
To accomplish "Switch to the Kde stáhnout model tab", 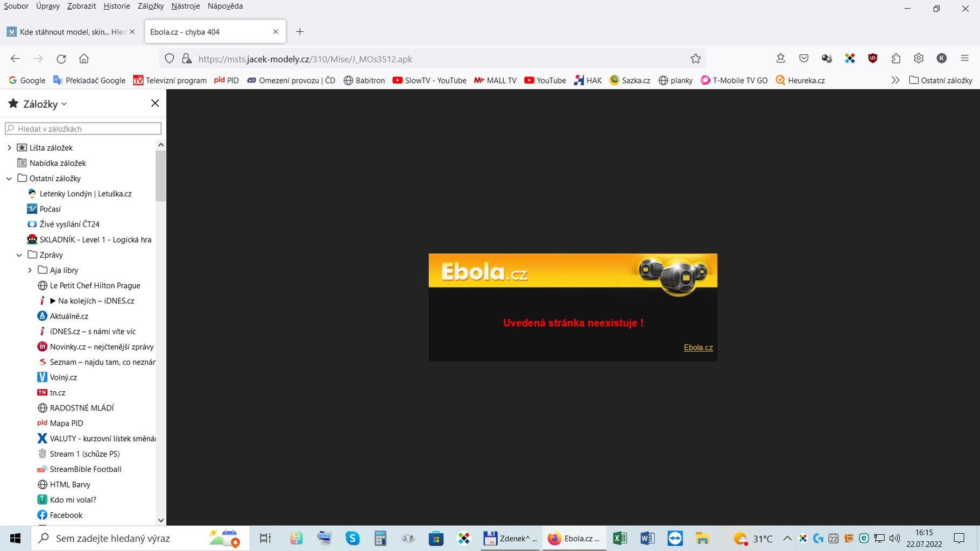I will tap(67, 32).
